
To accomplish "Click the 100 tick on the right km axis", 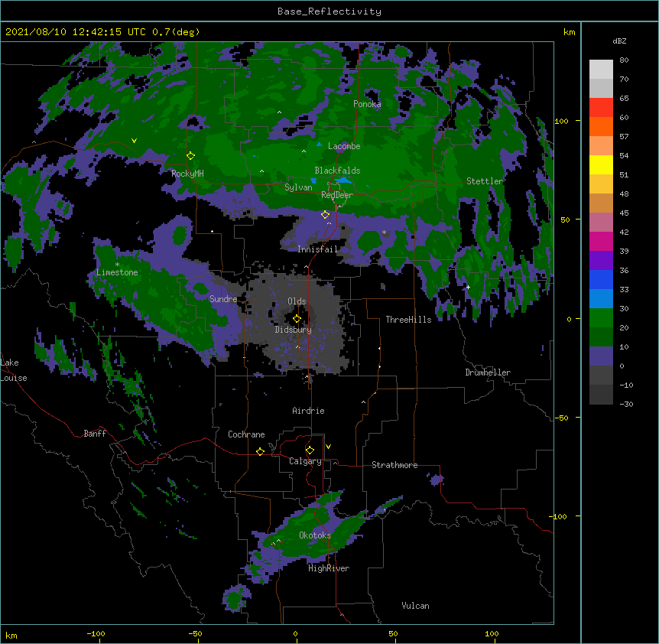I will tap(561, 121).
